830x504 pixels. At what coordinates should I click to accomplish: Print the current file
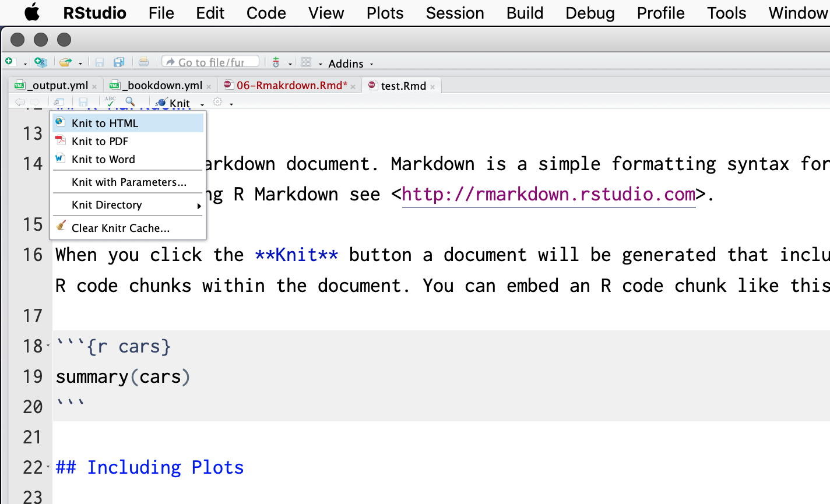[143, 62]
